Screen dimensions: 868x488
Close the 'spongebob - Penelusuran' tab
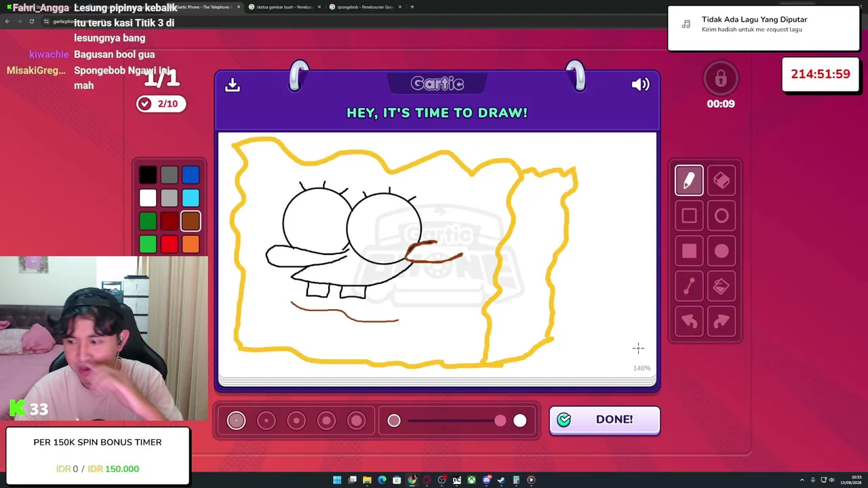point(400,7)
